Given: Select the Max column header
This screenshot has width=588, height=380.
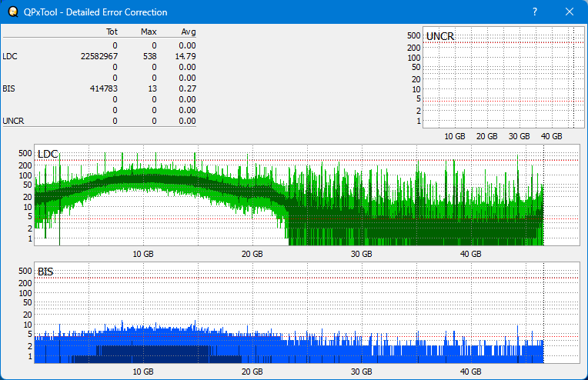Looking at the screenshot, I should (149, 32).
